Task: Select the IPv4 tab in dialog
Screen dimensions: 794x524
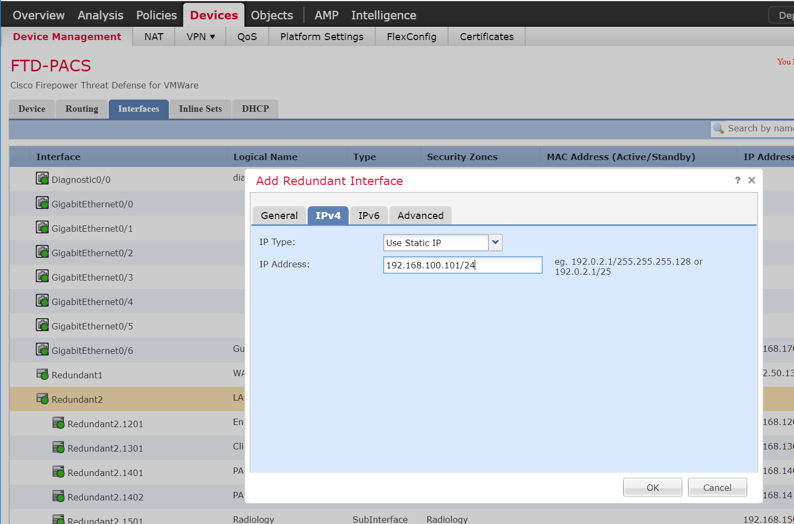Action: [x=328, y=215]
